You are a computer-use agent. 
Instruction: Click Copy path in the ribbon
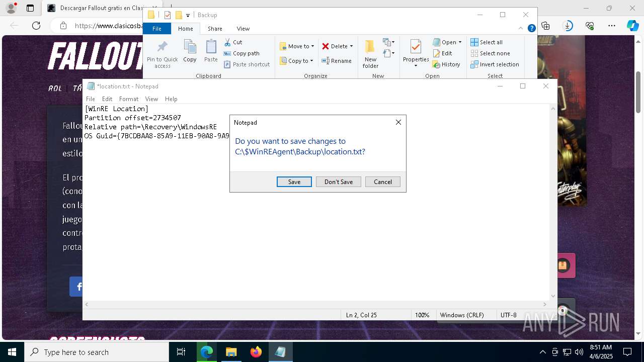click(x=242, y=53)
